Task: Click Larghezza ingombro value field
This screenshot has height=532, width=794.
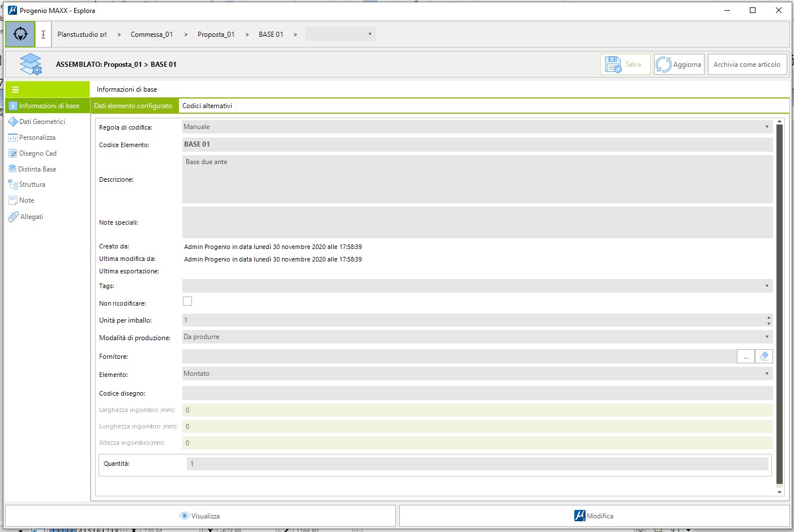Action: (477, 410)
